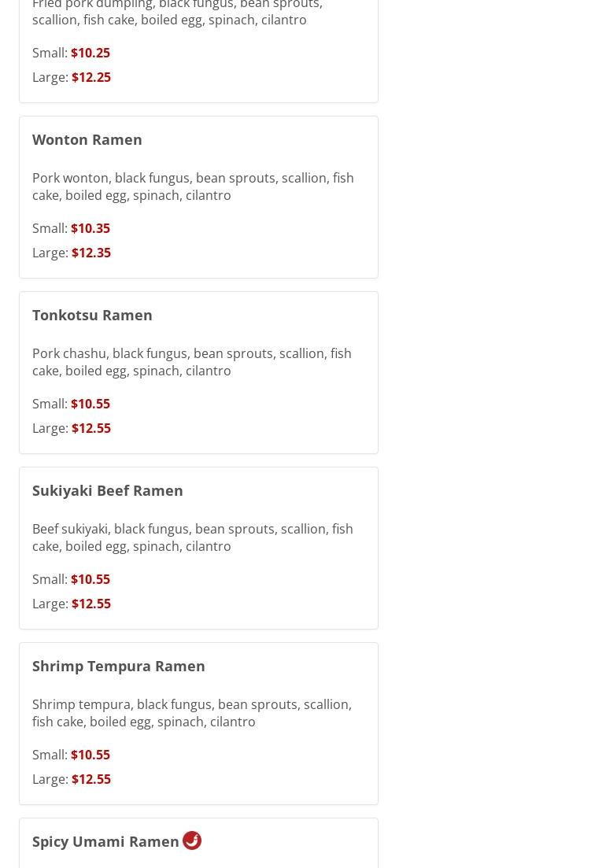Click the $12.25 large price at top
This screenshot has height=868, width=606.
click(x=91, y=77)
